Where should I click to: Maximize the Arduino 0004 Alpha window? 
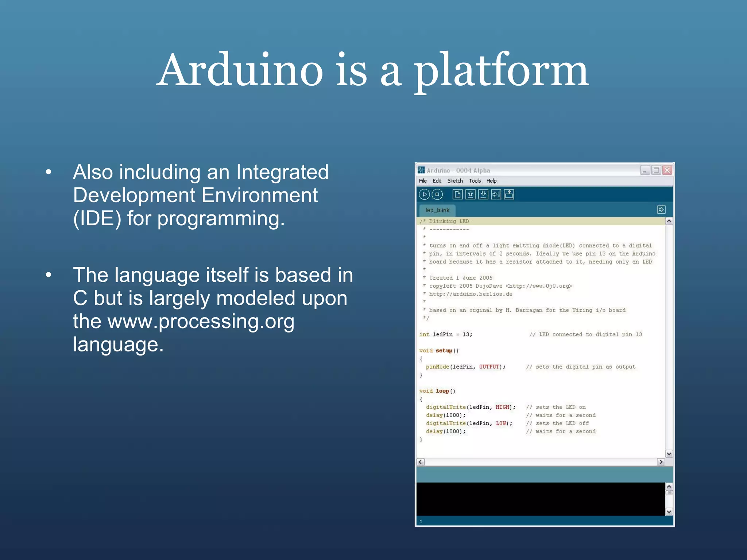656,170
